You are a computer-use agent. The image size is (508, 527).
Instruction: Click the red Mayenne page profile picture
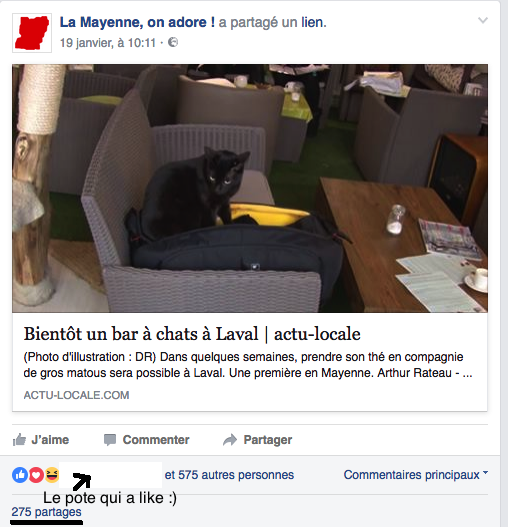(32, 33)
